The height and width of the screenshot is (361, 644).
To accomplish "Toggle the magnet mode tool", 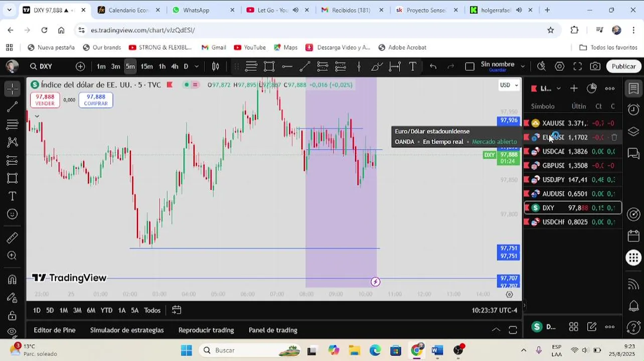I will (x=13, y=279).
